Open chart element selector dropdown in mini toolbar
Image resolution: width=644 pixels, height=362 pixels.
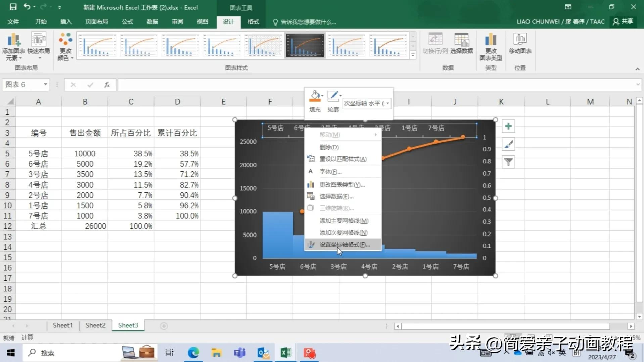(x=388, y=103)
